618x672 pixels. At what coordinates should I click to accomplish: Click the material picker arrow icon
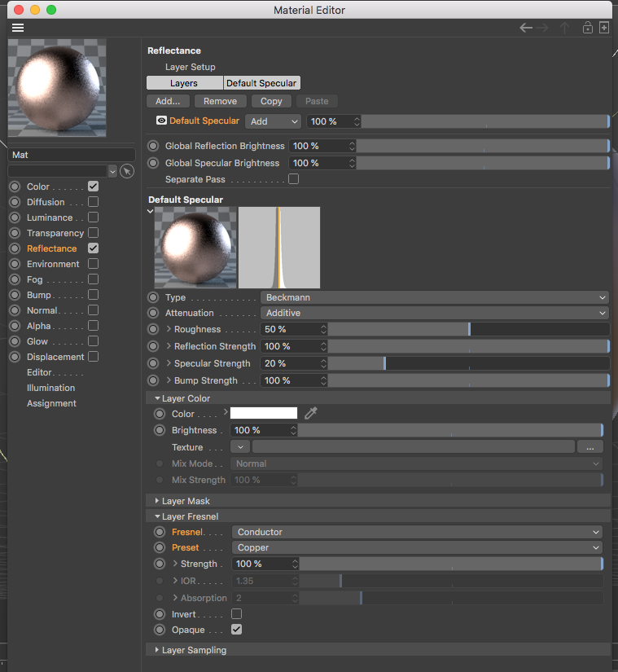click(126, 171)
